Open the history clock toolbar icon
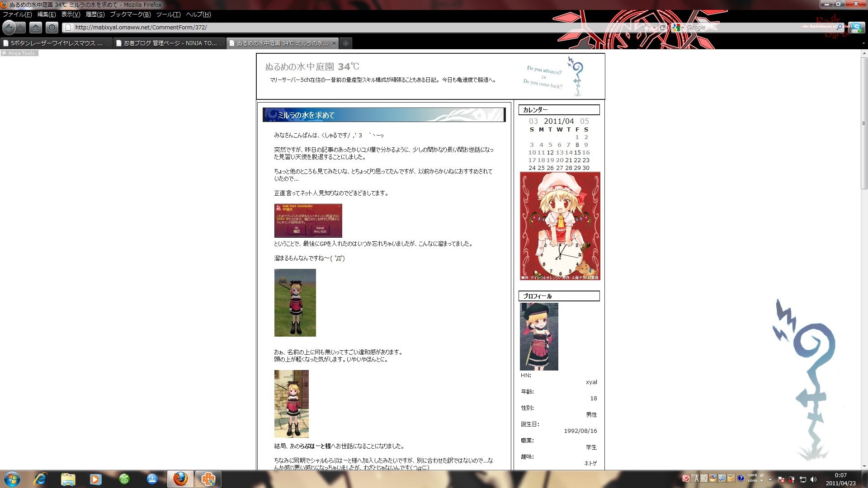The height and width of the screenshot is (488, 868). tap(52, 28)
